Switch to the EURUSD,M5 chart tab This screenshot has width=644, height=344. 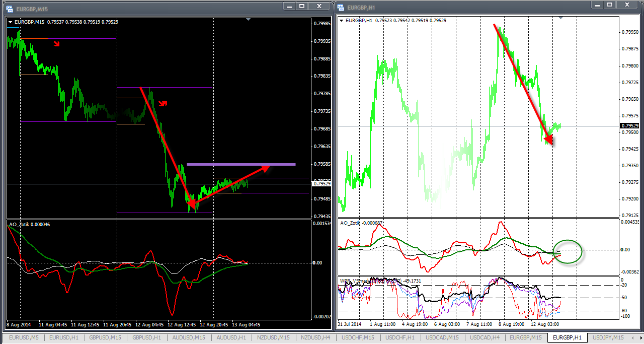tap(24, 337)
